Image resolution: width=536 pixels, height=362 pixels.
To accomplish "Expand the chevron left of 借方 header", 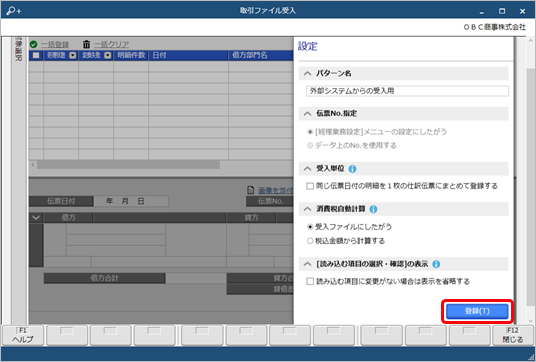I will (36, 218).
